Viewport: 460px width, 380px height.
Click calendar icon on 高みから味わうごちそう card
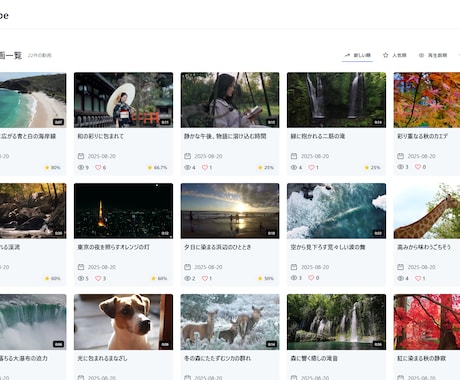[401, 267]
